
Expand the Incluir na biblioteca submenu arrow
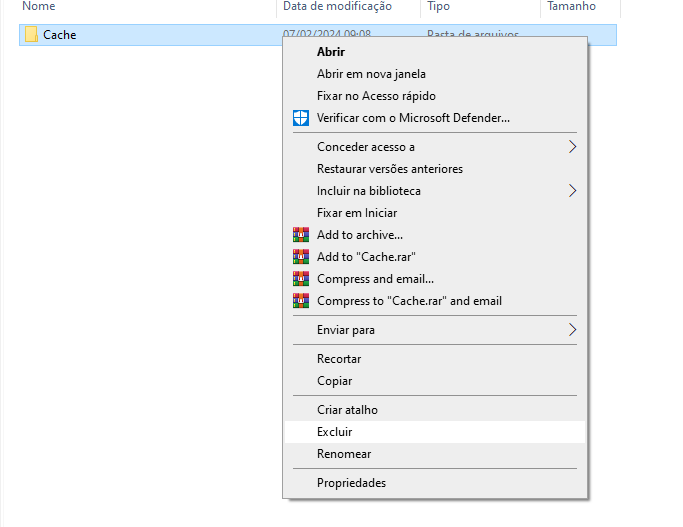[573, 191]
